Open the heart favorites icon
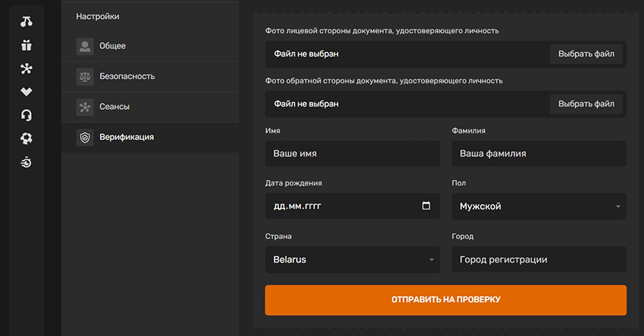 coord(27,92)
